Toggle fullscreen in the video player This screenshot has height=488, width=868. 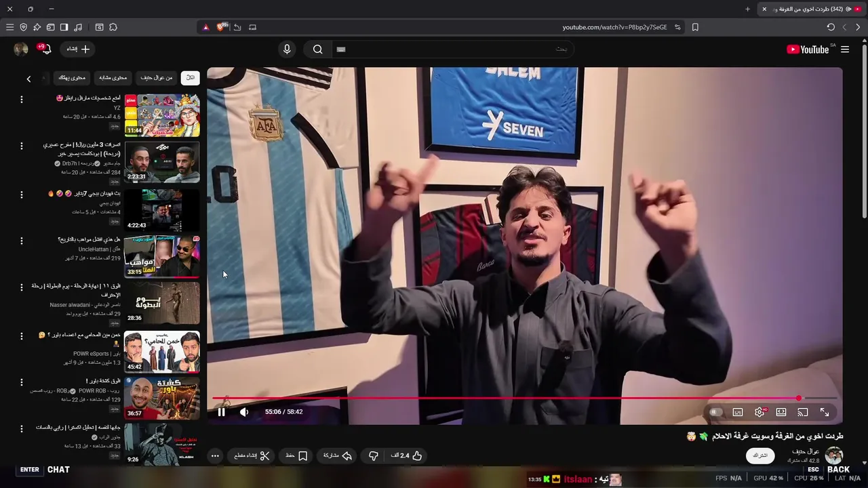point(825,412)
